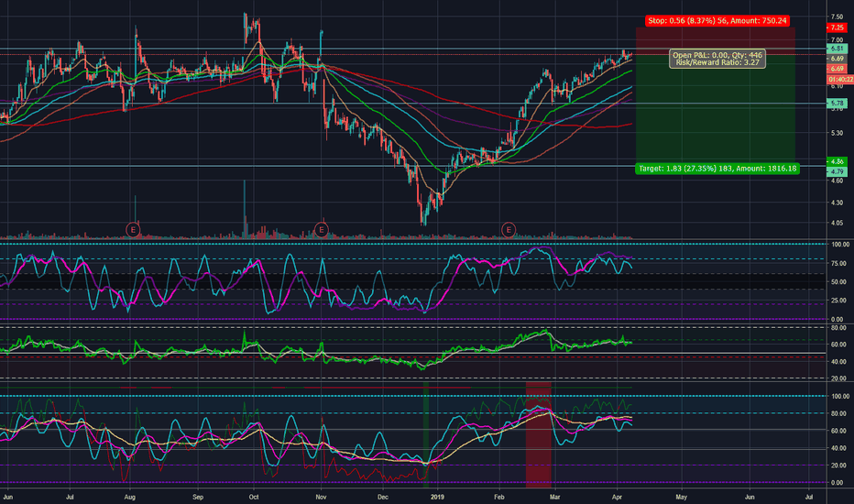The width and height of the screenshot is (854, 504).
Task: Click the Mar label on time axis
Action: (x=555, y=497)
